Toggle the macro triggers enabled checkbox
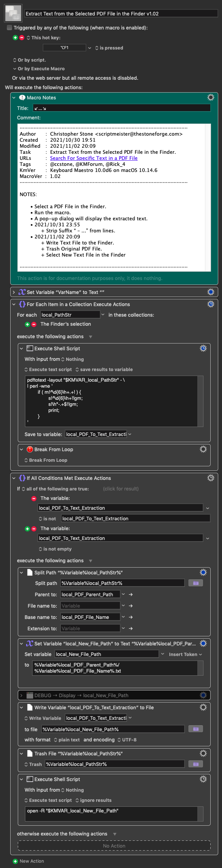Viewport: 222px width, 868px height. coord(9,28)
